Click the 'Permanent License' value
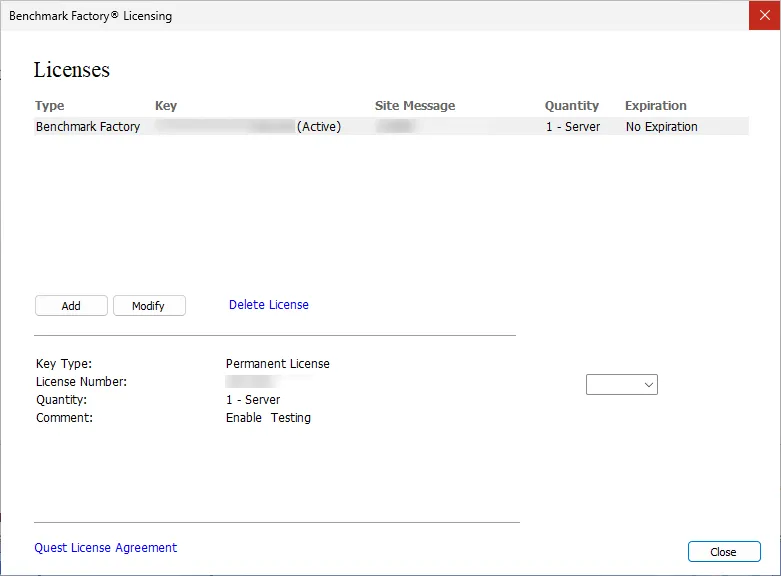The image size is (781, 576). coord(277,364)
